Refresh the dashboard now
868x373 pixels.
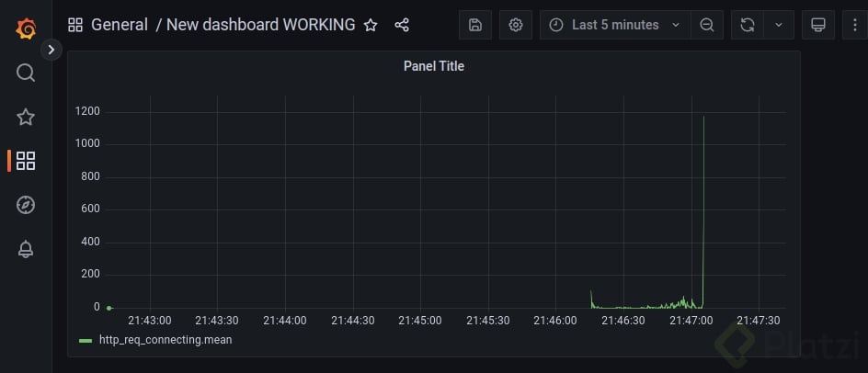click(x=748, y=25)
